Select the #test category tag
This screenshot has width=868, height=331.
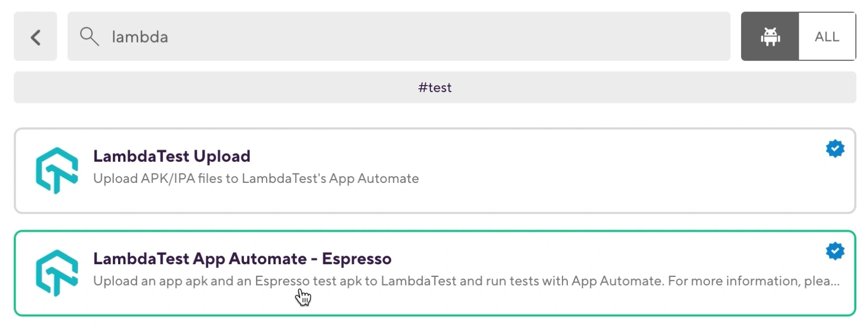(435, 87)
